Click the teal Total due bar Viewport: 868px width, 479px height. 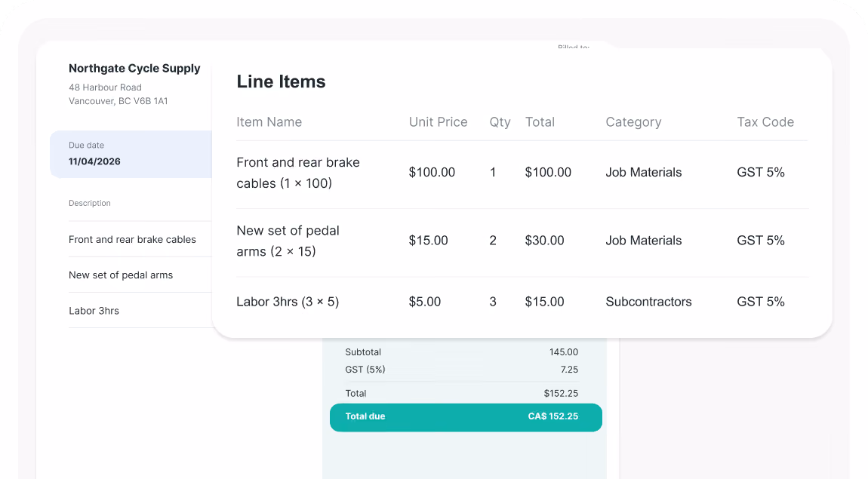pos(466,418)
